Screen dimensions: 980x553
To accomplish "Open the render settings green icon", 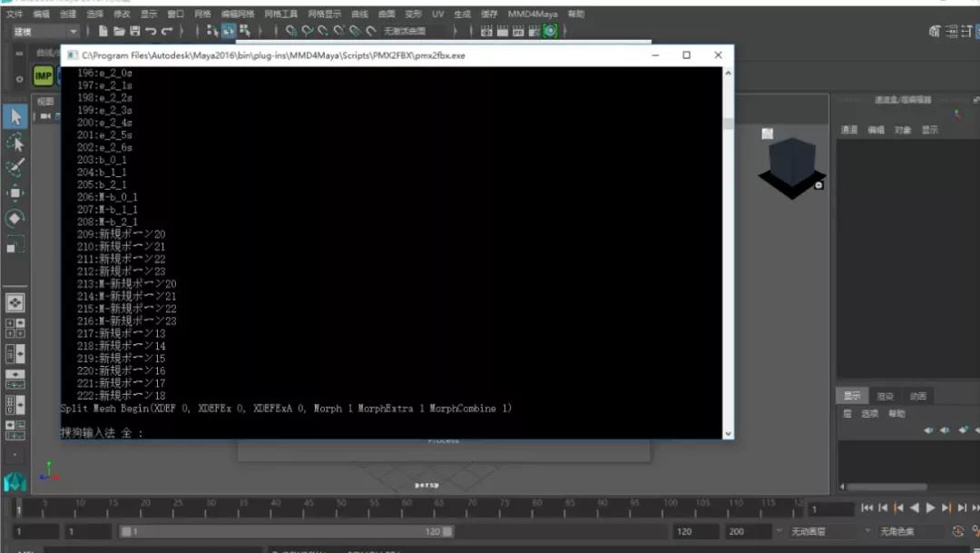I will coord(550,31).
